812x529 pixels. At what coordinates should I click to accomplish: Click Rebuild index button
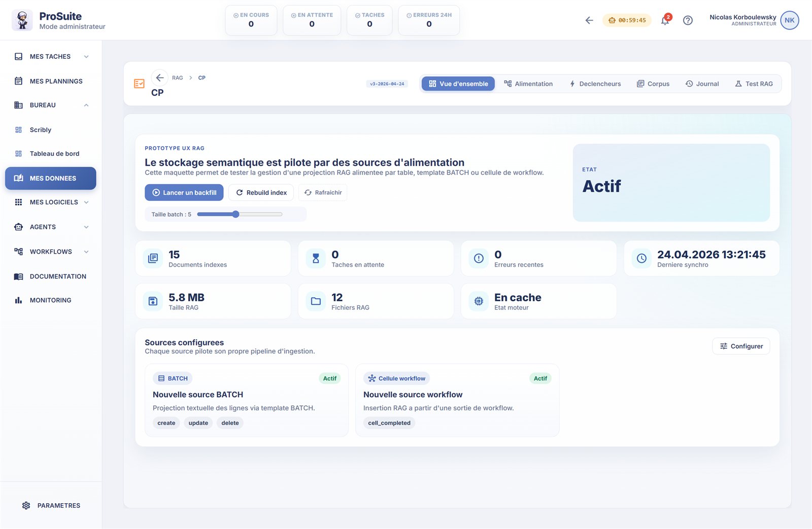pos(261,192)
